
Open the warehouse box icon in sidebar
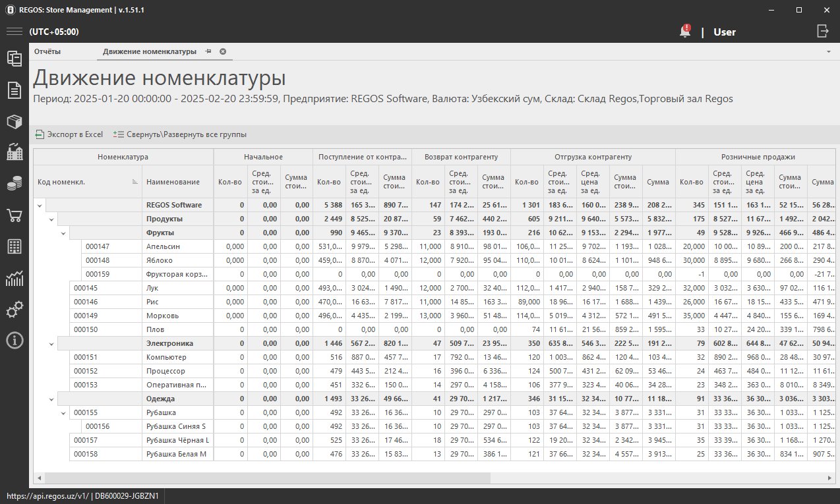[15, 122]
